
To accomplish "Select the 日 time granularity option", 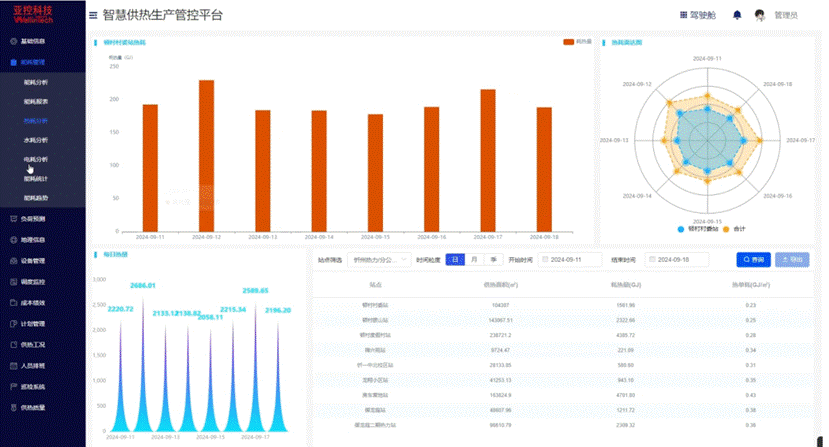I will point(455,259).
